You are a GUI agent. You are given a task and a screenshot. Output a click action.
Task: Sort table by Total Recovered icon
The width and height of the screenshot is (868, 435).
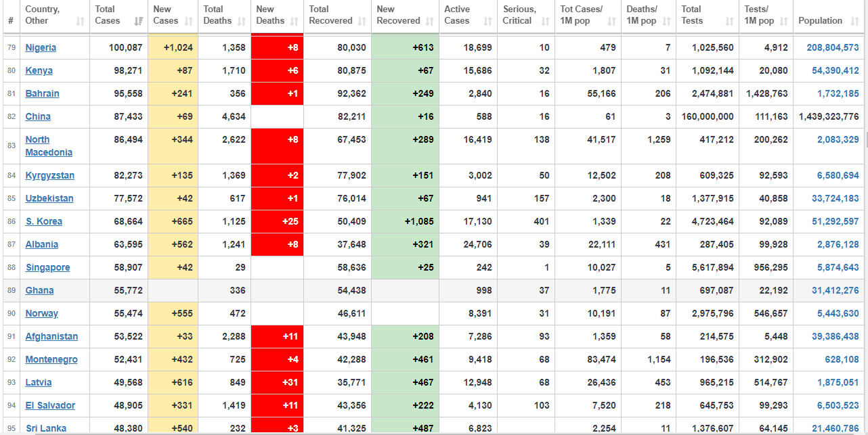(362, 22)
